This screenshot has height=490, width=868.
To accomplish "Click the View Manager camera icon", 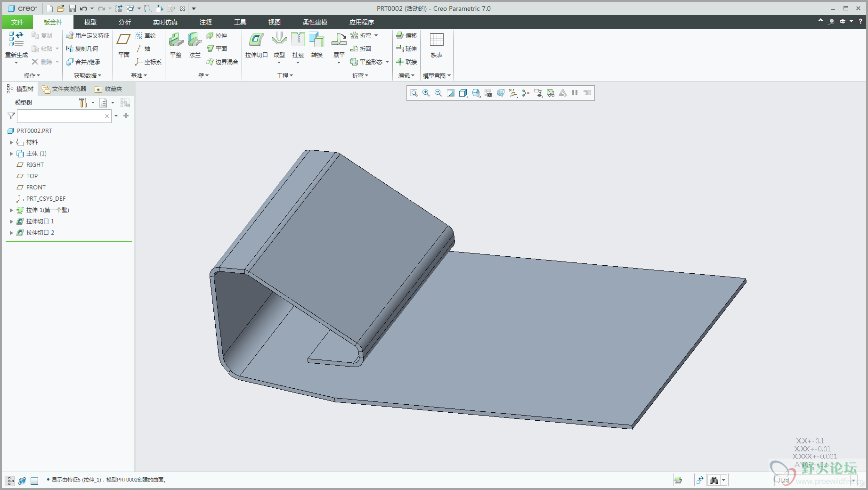I will (x=488, y=93).
